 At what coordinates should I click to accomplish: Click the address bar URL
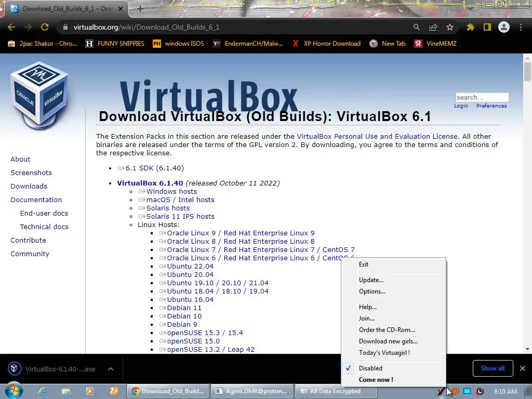point(146,27)
